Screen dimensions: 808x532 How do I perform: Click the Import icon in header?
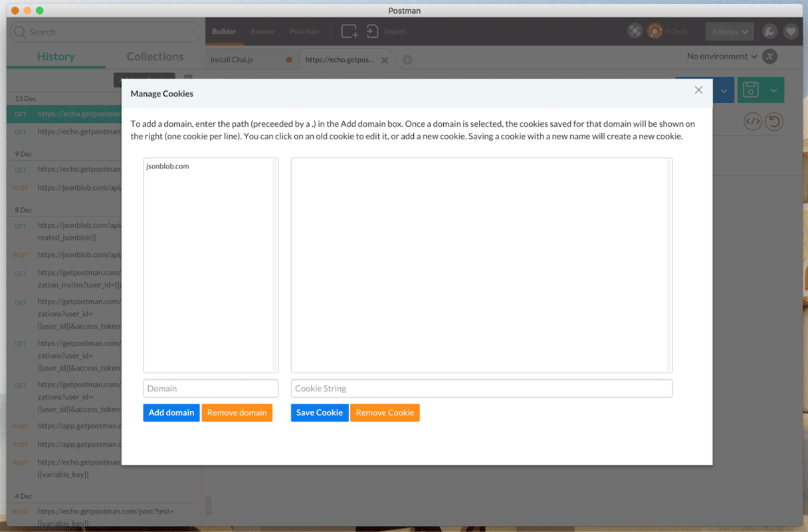[373, 31]
